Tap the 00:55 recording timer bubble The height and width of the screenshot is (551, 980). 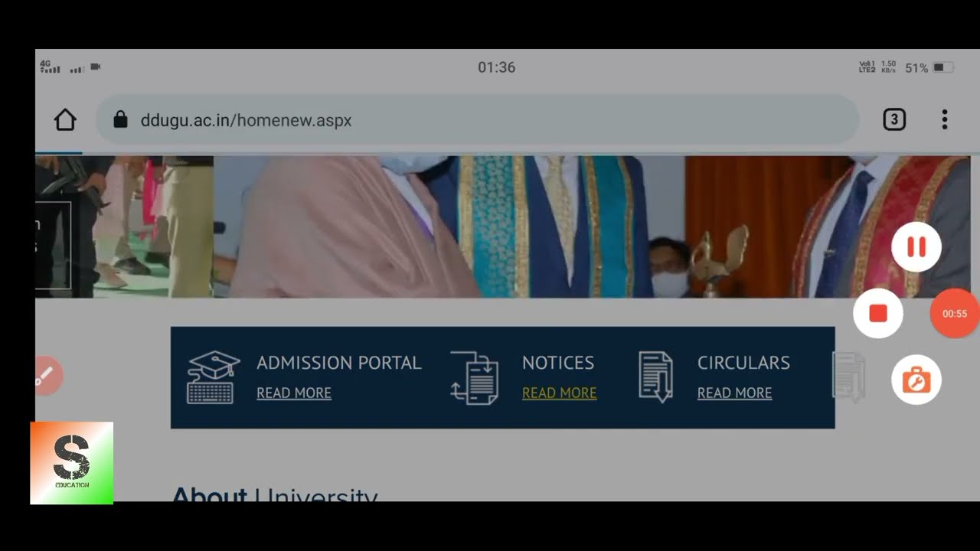click(954, 314)
